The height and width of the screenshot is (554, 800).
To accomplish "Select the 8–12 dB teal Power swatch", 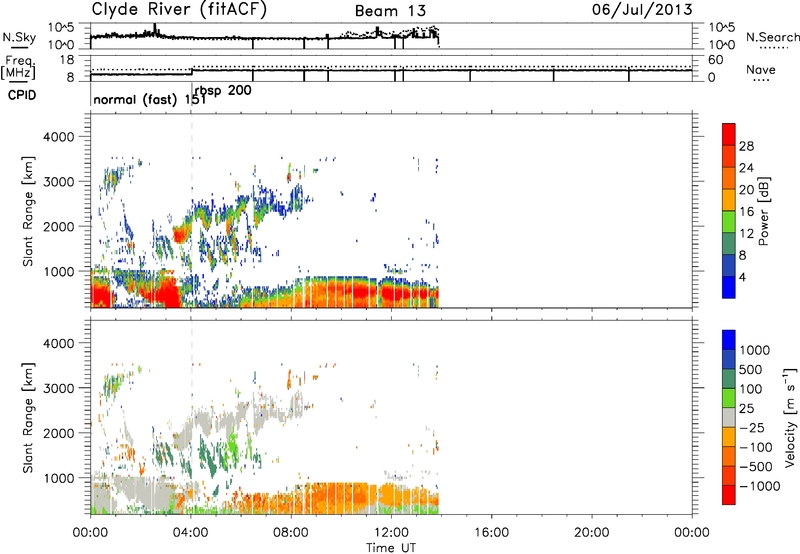I will tap(729, 243).
